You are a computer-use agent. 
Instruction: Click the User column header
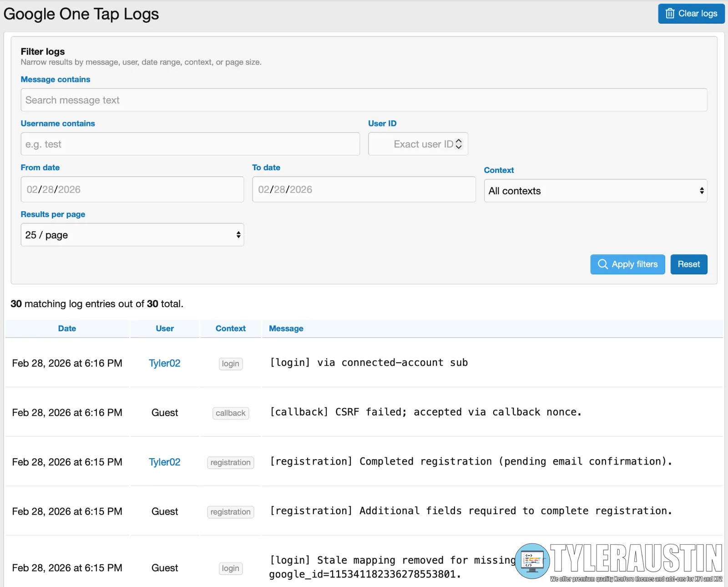(x=165, y=329)
